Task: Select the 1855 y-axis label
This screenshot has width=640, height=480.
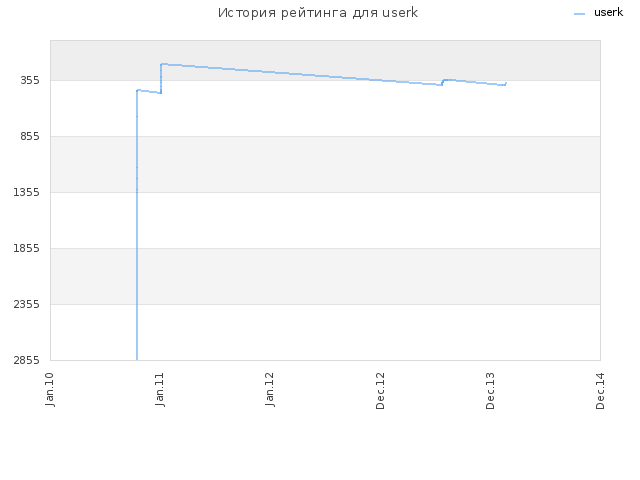Action: (x=27, y=248)
